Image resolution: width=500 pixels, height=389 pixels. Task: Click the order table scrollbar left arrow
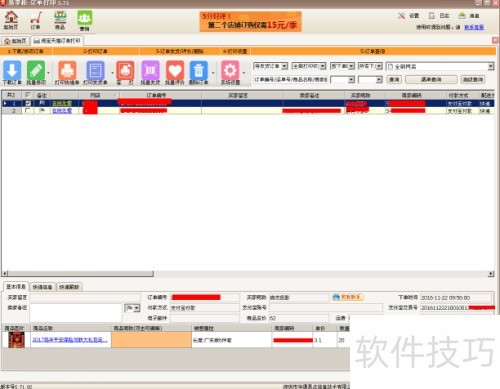[5, 274]
